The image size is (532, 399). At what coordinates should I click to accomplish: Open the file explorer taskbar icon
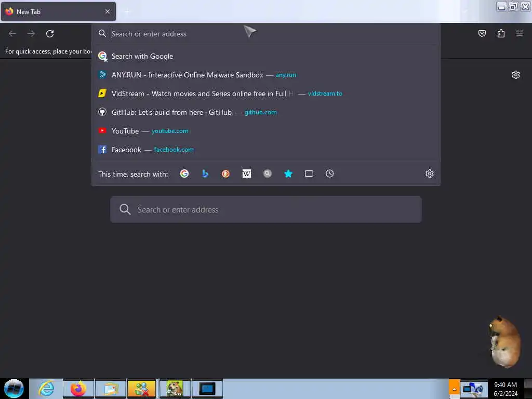point(111,389)
